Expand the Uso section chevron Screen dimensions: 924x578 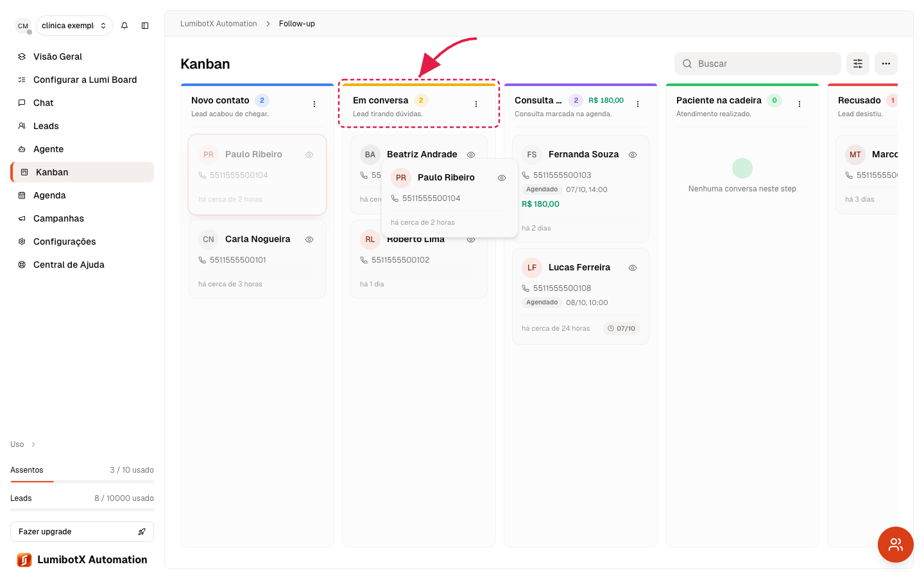click(33, 444)
